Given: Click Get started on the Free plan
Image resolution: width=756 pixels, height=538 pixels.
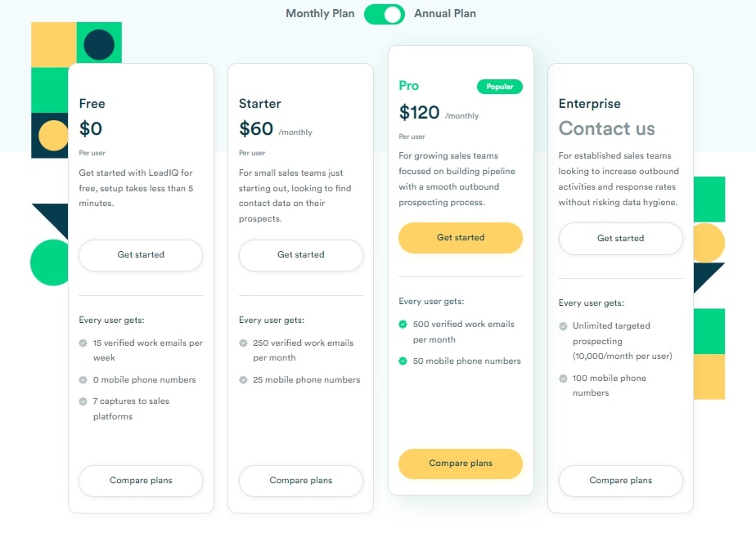Looking at the screenshot, I should (141, 255).
